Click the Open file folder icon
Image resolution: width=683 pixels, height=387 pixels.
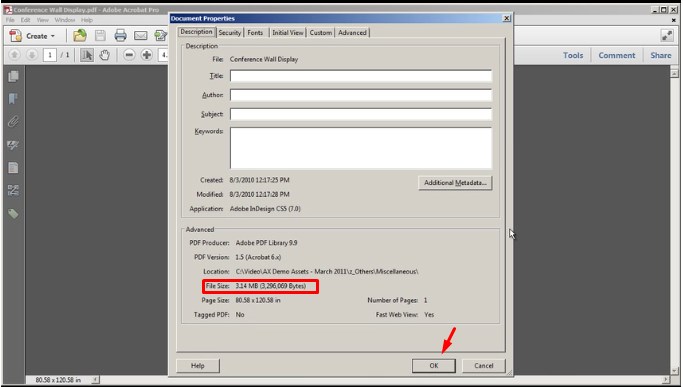[80, 36]
